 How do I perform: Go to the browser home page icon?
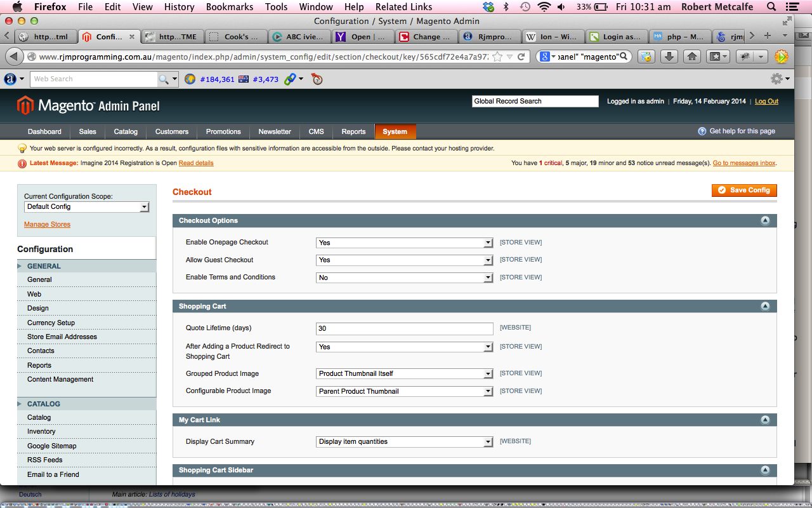(692, 57)
